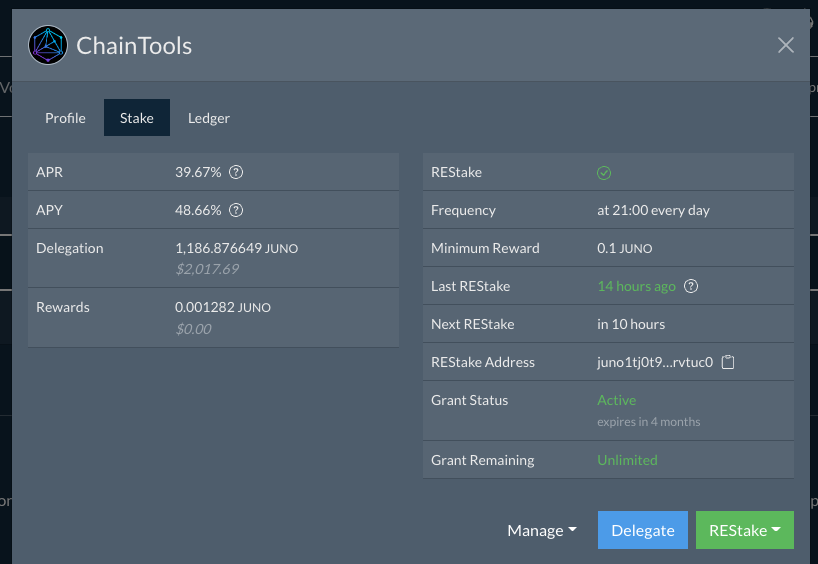
Task: Click the 48.66% APY value
Action: point(198,210)
